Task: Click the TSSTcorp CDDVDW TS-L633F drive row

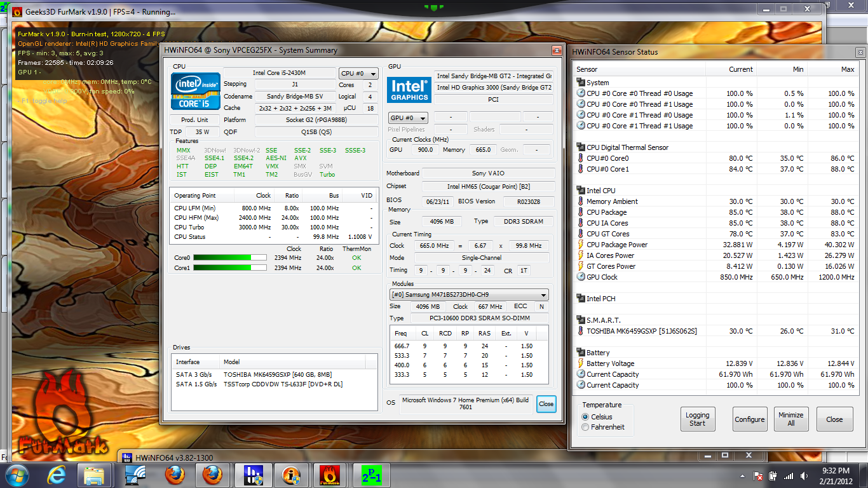Action: pyautogui.click(x=275, y=384)
